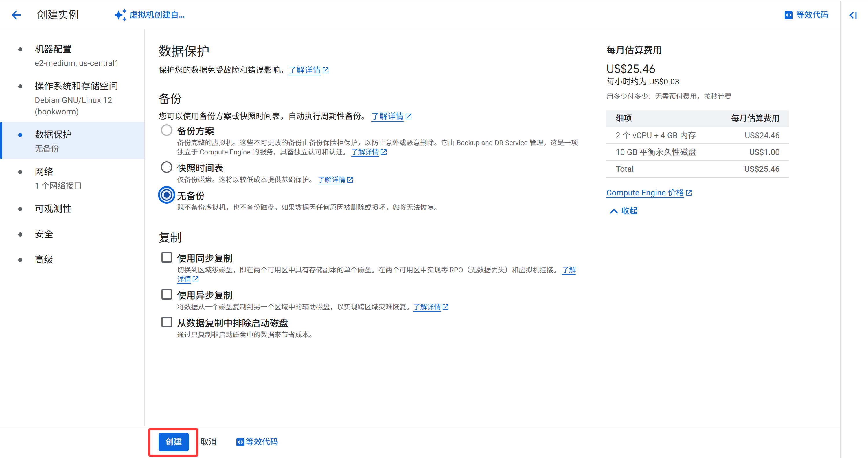
Task: Click 了解详情 link for 快照时间表
Action: pos(332,180)
